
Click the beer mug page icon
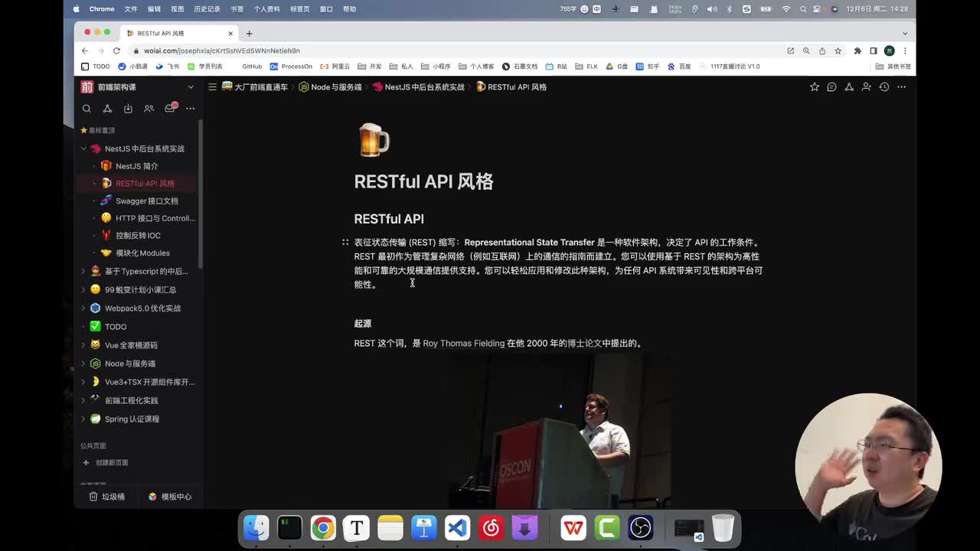[x=374, y=141]
